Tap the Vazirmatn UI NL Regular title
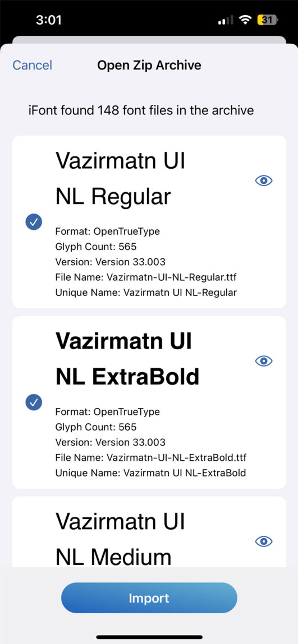Screen dimensions: 298x644 click(120, 178)
